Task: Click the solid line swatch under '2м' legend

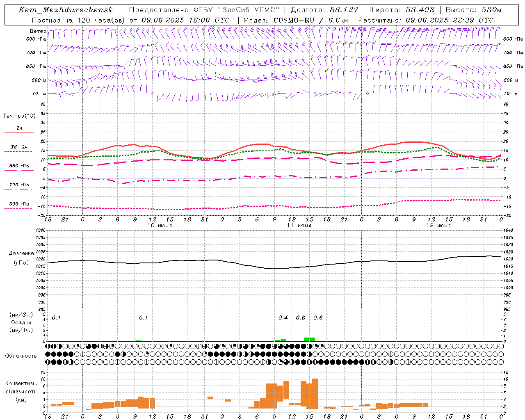Action: 19,133
